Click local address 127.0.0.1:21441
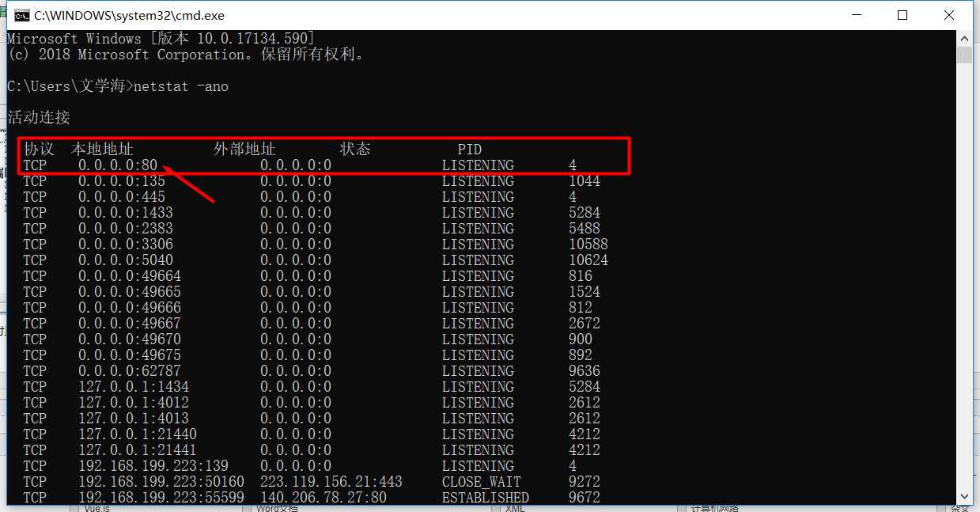 (138, 450)
